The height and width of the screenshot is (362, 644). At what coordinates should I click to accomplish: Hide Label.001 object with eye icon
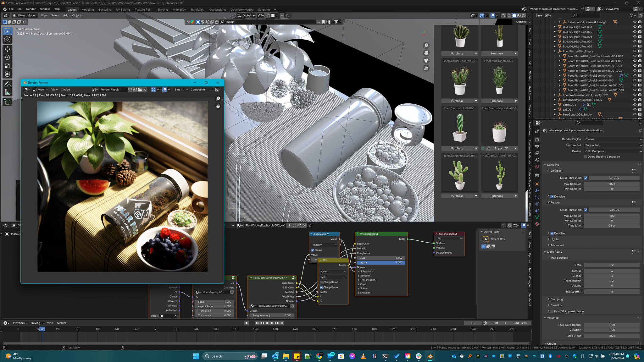pyautogui.click(x=635, y=105)
